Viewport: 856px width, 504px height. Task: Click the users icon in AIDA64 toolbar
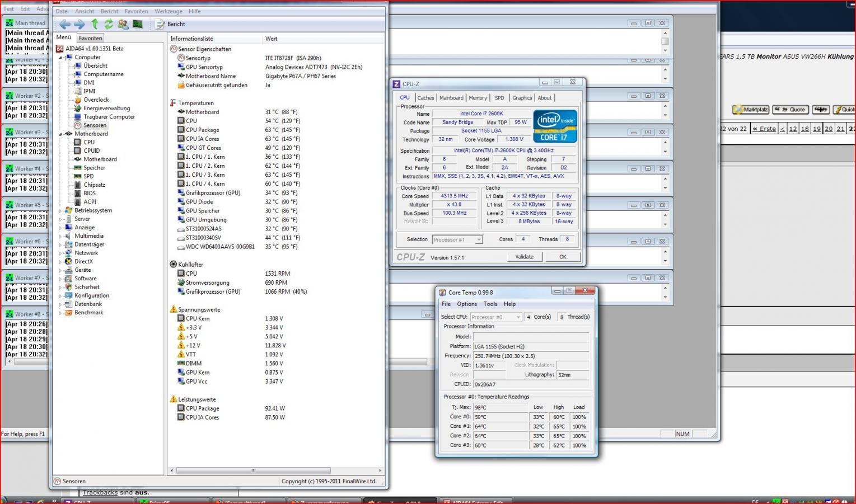point(123,24)
